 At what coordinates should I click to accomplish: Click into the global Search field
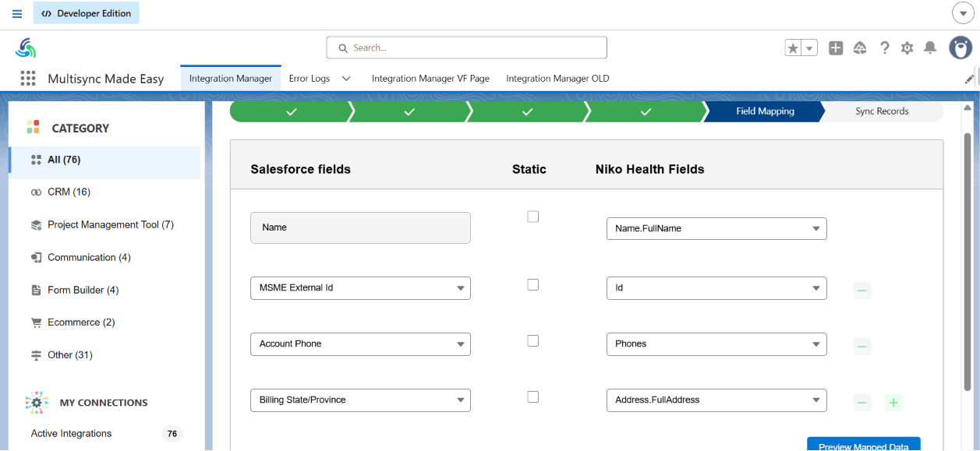[466, 48]
